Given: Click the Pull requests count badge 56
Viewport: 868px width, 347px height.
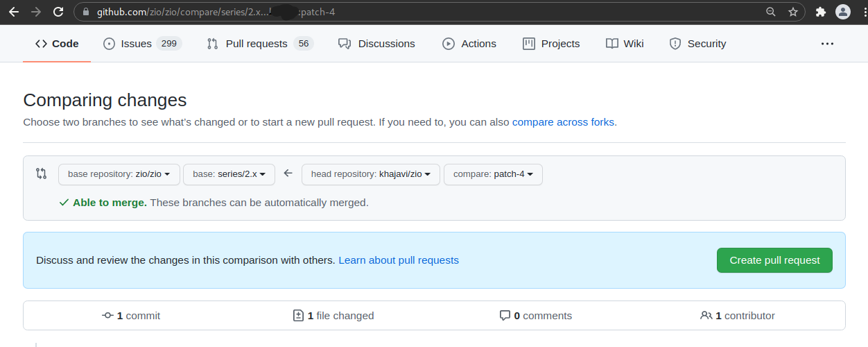Looking at the screenshot, I should click(303, 44).
